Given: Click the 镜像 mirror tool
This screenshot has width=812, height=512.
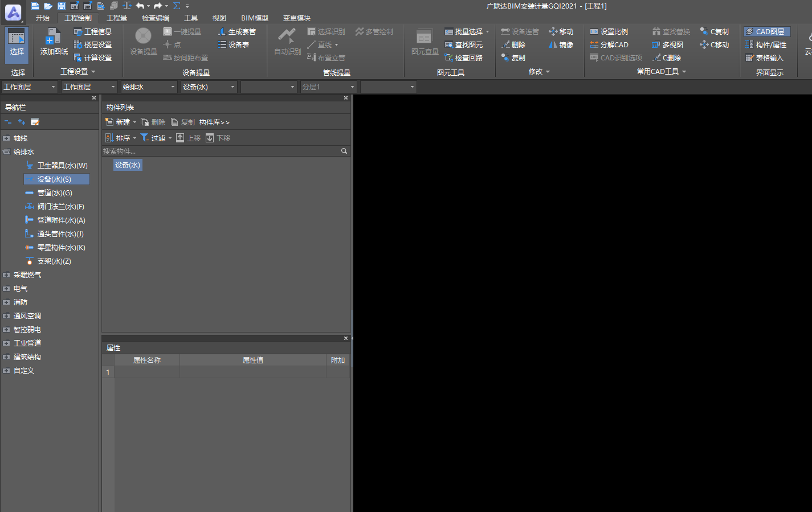Looking at the screenshot, I should point(561,45).
